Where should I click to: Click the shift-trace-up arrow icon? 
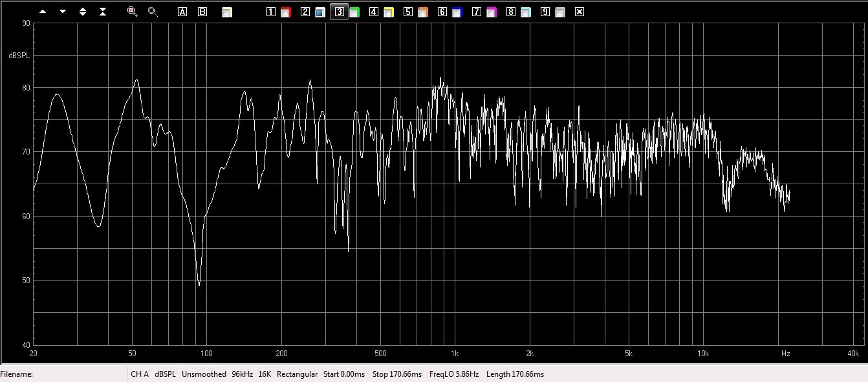[43, 12]
